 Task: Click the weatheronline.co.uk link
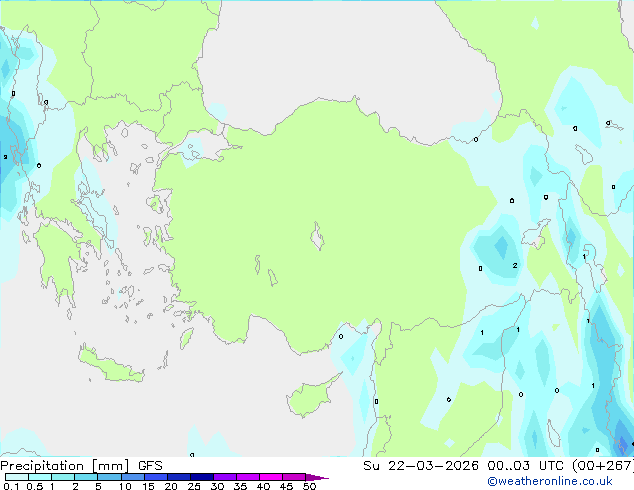[550, 481]
